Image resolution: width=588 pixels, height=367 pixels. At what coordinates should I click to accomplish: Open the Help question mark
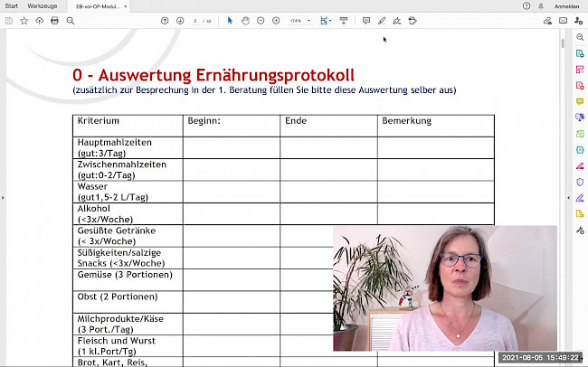pyautogui.click(x=526, y=6)
